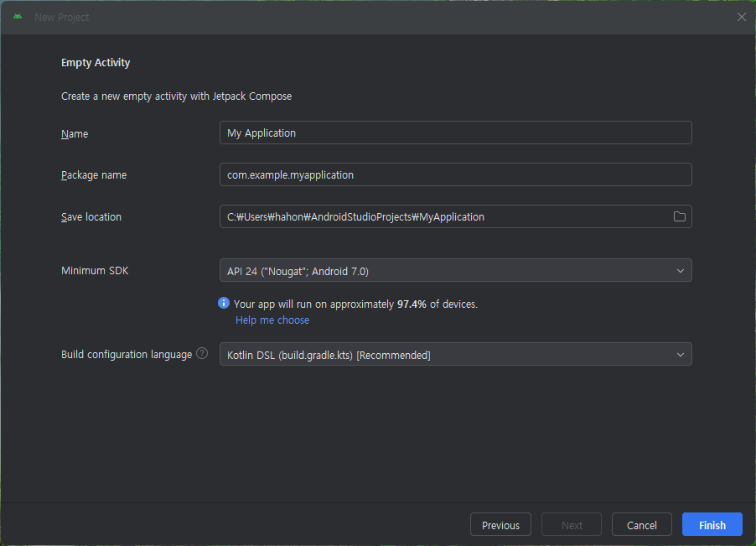Expand the Minimum SDK dropdown arrow

pyautogui.click(x=681, y=271)
